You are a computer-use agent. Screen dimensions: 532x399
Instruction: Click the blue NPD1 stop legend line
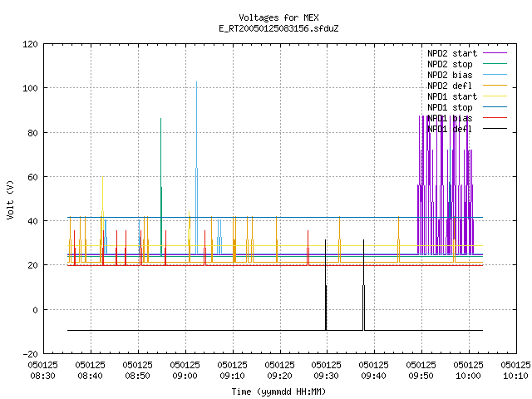[x=495, y=107]
